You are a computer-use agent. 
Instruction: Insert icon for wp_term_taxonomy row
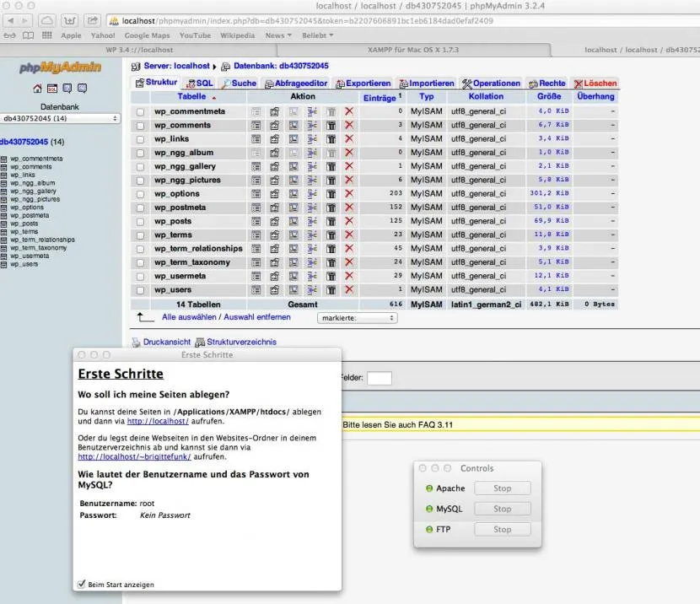click(x=312, y=262)
